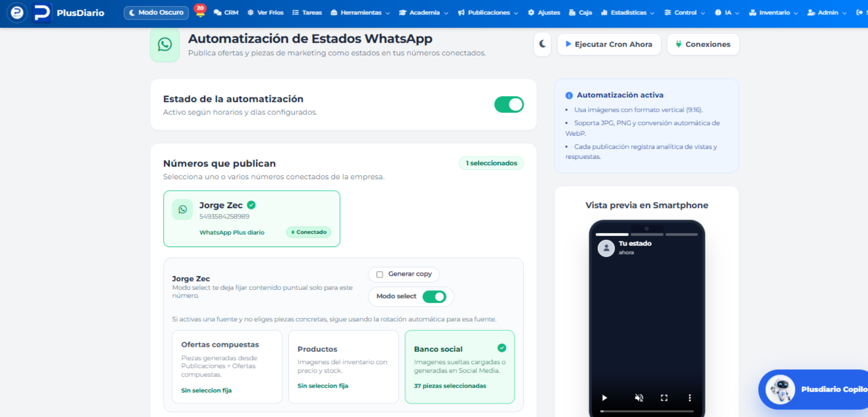The height and width of the screenshot is (417, 868).
Task: Open the notifications bell with 20 badge
Action: coord(200,11)
